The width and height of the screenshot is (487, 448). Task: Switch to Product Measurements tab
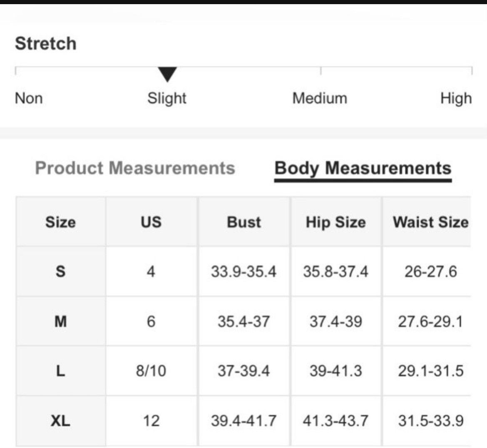[135, 168]
